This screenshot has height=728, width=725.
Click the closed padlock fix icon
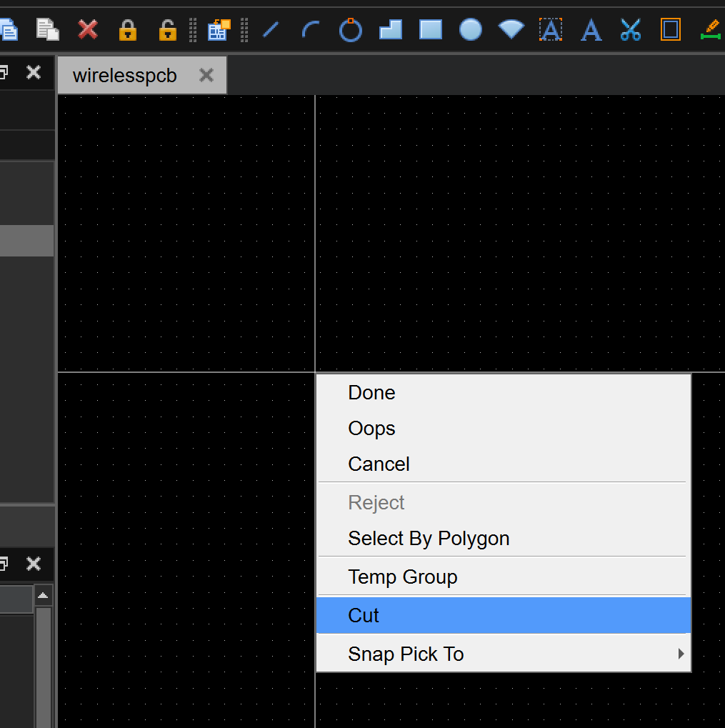click(128, 30)
